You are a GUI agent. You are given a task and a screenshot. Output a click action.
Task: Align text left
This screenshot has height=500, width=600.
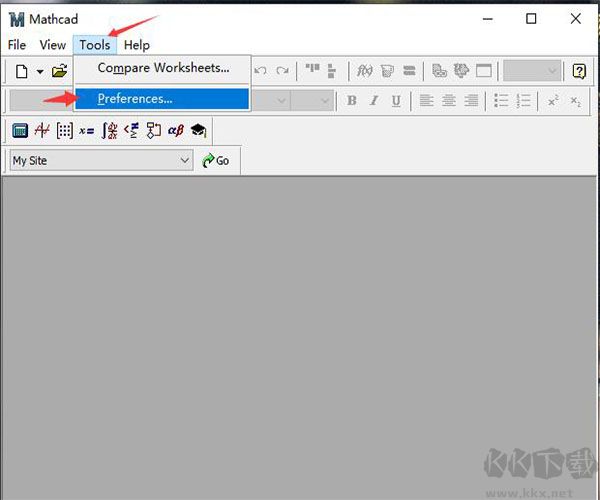coord(426,101)
